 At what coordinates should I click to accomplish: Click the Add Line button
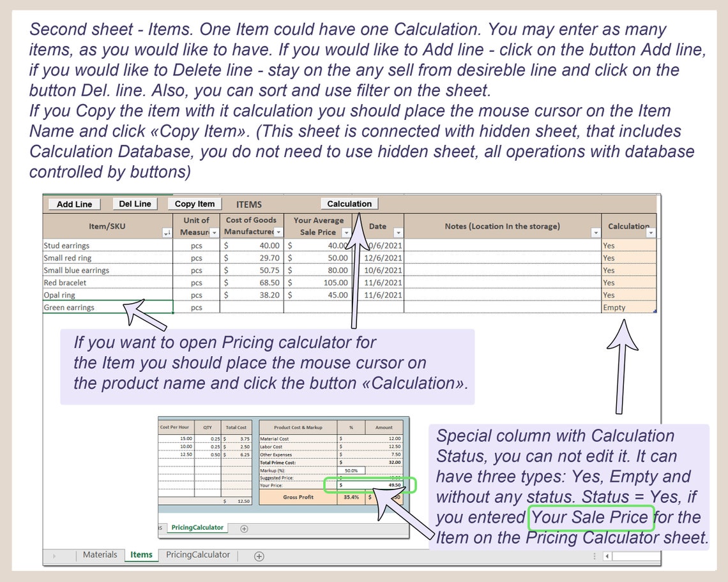click(73, 204)
